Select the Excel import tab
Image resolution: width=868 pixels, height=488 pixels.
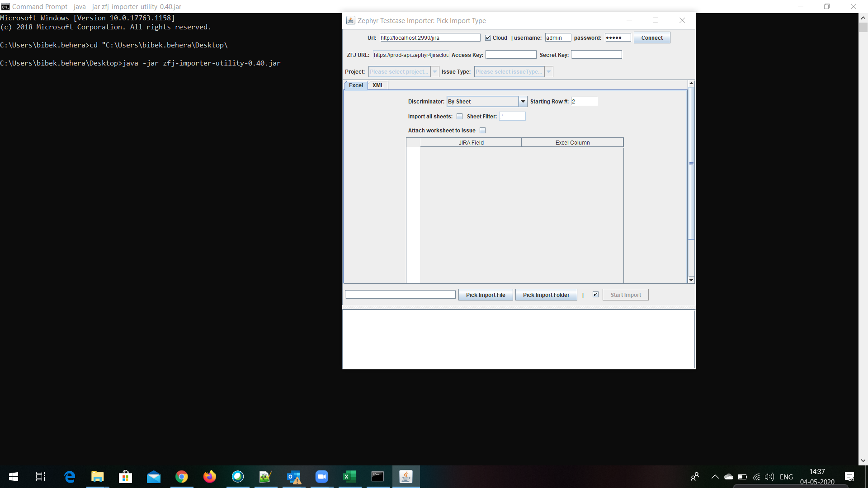pyautogui.click(x=356, y=85)
